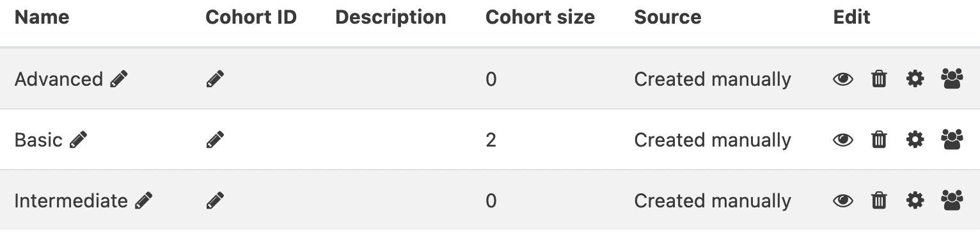Image resolution: width=980 pixels, height=233 pixels.
Task: Edit Cohort ID pencil for Intermediate
Action: [x=216, y=201]
